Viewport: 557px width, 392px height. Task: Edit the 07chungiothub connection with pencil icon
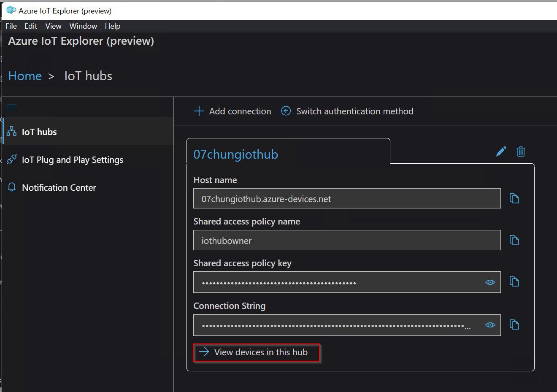[x=501, y=151]
